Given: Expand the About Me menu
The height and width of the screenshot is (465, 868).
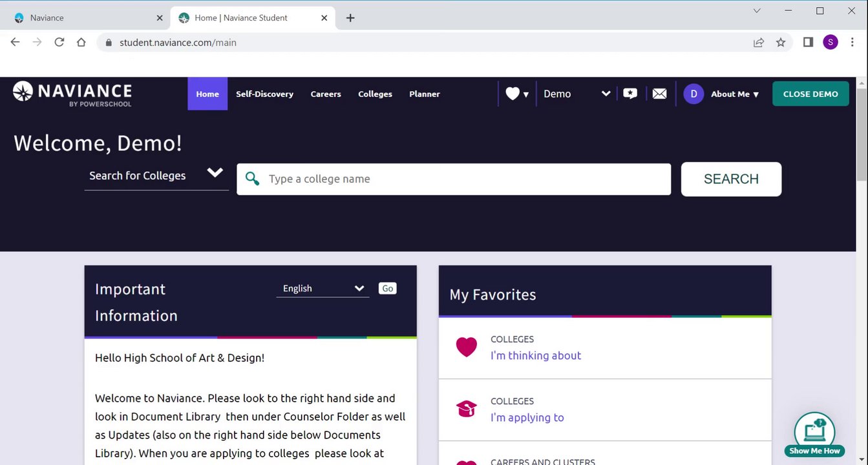Looking at the screenshot, I should 735,94.
